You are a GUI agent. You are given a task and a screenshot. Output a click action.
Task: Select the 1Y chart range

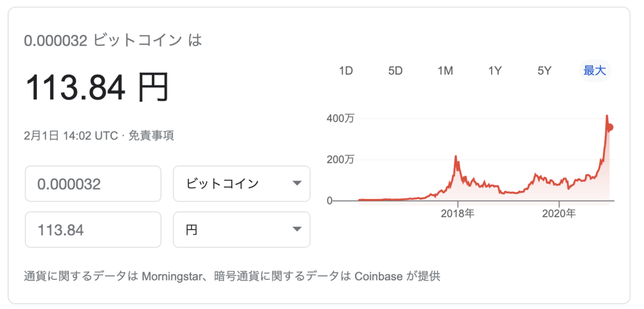(x=494, y=71)
